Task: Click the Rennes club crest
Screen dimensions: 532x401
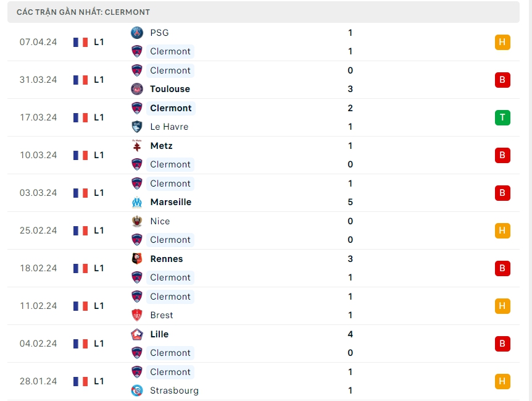Action: [x=137, y=259]
